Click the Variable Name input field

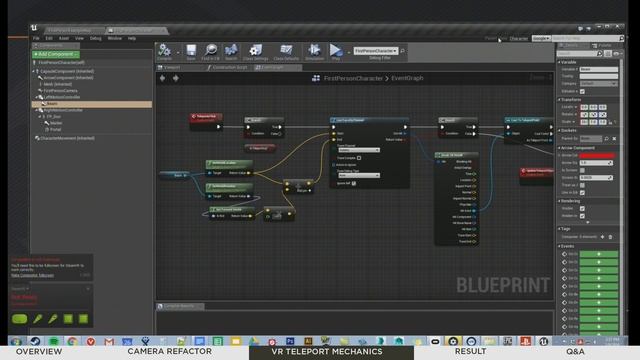(599, 69)
